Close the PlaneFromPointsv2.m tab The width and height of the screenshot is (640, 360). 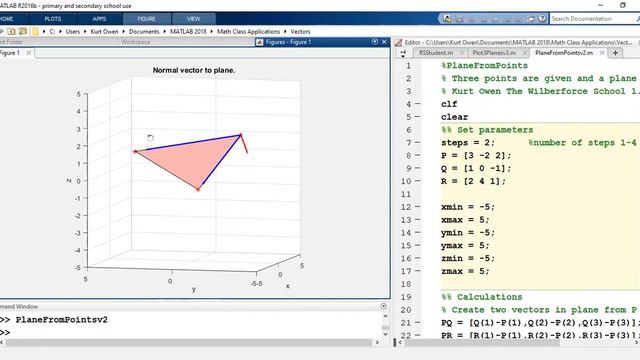(x=602, y=53)
